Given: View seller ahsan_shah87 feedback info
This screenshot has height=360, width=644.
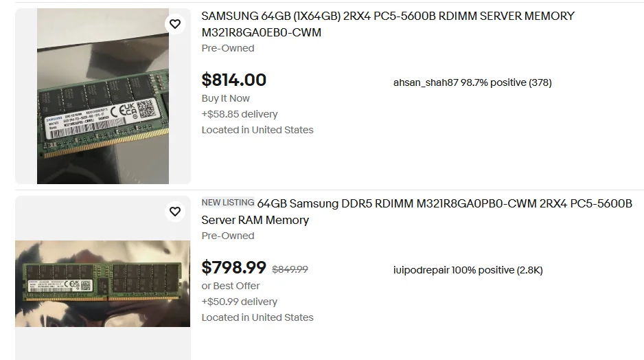Looking at the screenshot, I should pos(472,82).
